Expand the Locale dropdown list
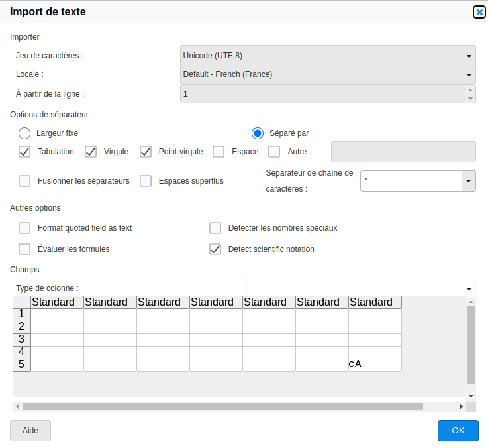 (x=328, y=74)
